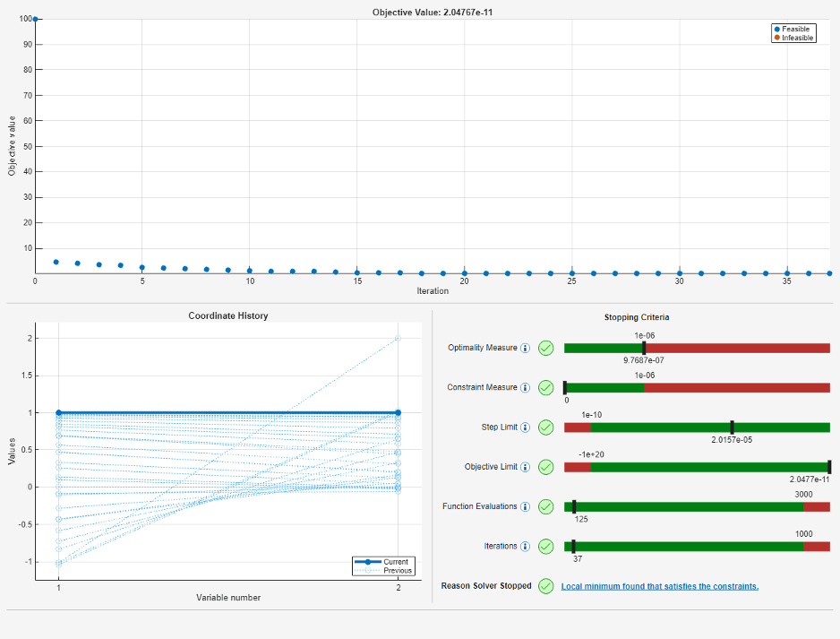Click the Function Evaluations label
The height and width of the screenshot is (639, 840).
pos(479,506)
